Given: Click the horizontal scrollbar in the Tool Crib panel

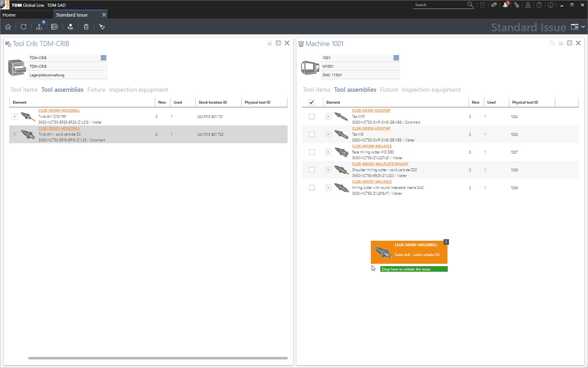Looking at the screenshot, I should point(158,358).
